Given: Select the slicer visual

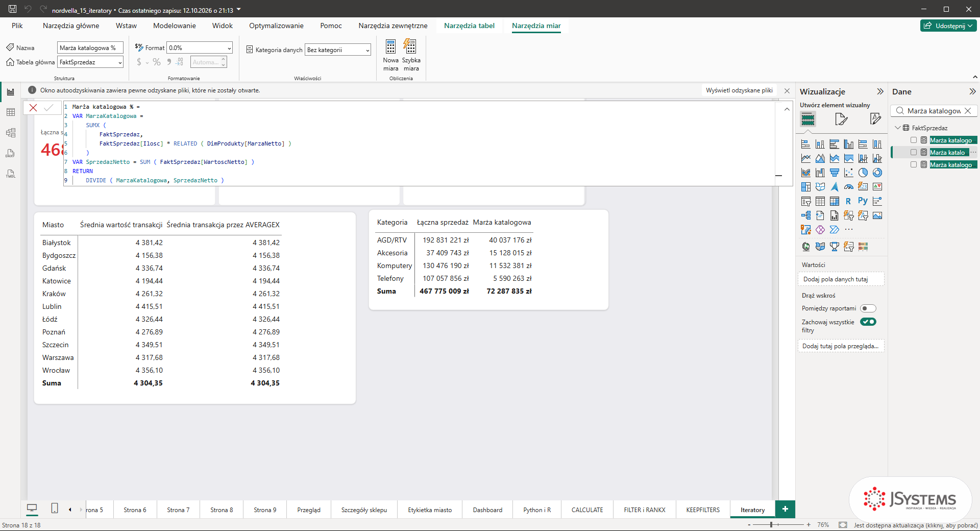Looking at the screenshot, I should point(806,201).
